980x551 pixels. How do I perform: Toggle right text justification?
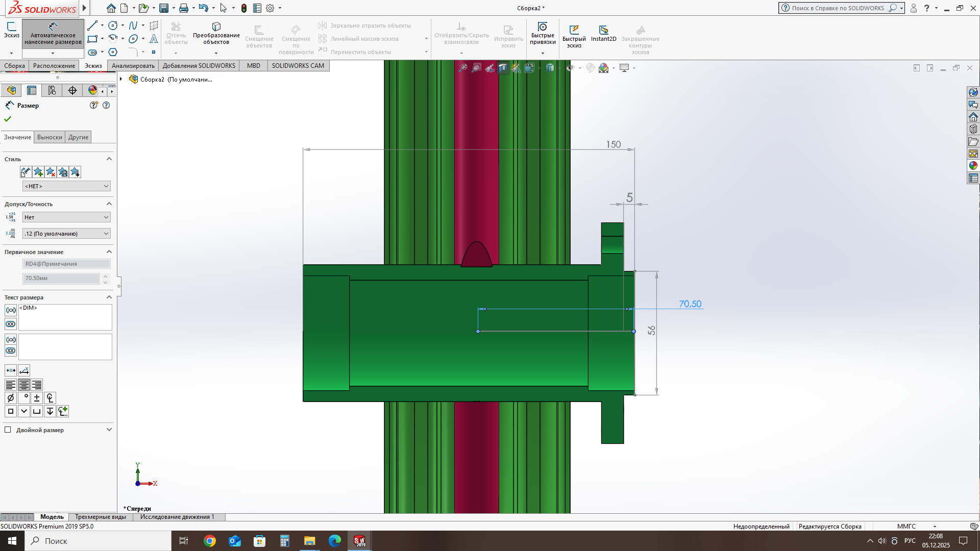tap(37, 385)
